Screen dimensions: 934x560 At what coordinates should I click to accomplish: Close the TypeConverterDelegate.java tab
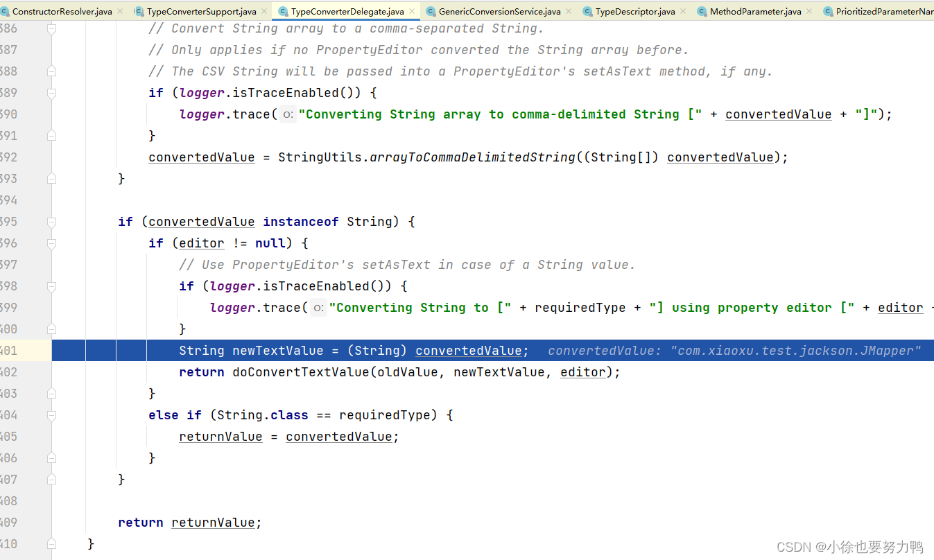412,12
